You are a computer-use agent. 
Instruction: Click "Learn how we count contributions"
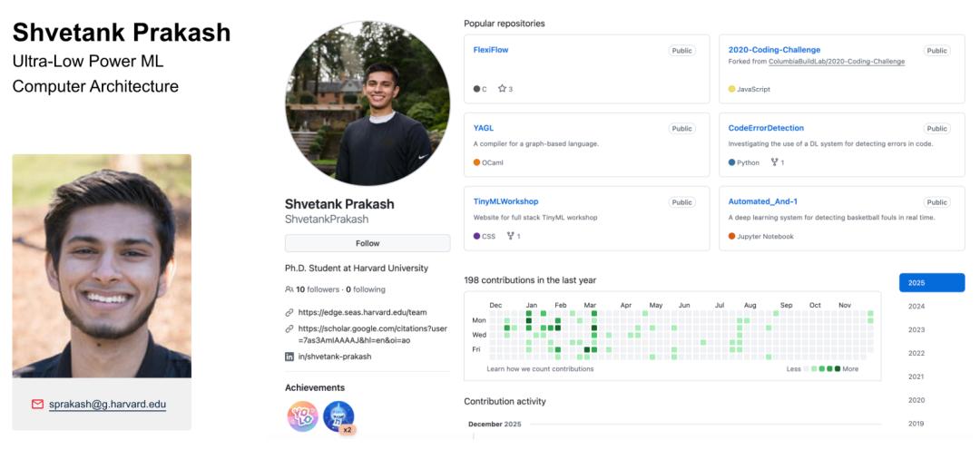pyautogui.click(x=540, y=369)
